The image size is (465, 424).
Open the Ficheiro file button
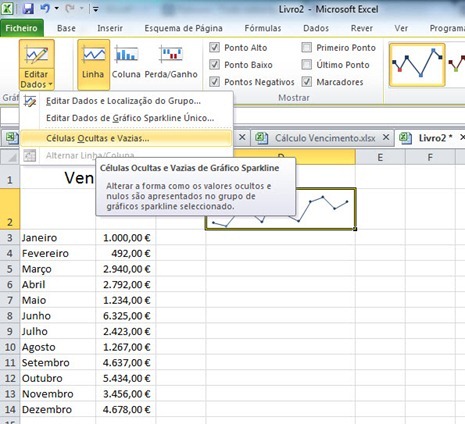point(21,28)
